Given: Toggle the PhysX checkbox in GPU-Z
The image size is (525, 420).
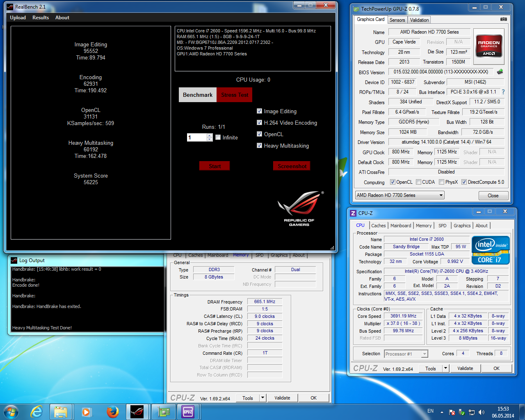Looking at the screenshot, I should (x=441, y=182).
